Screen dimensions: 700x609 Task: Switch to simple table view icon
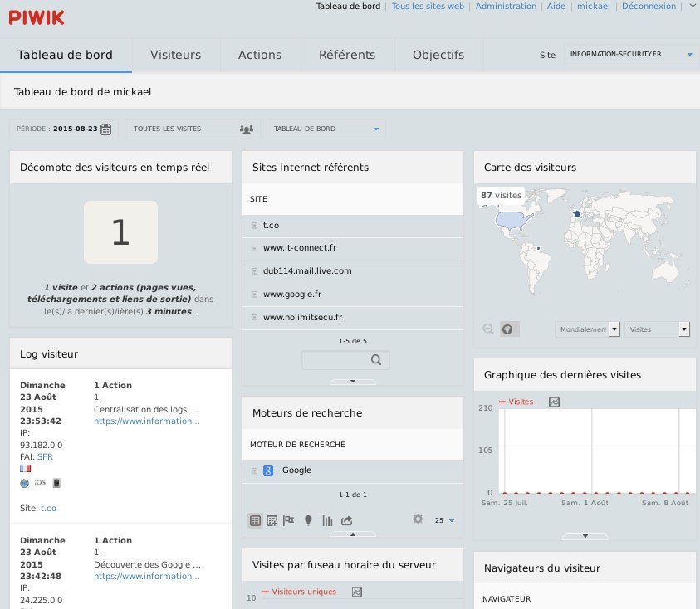pyautogui.click(x=256, y=521)
